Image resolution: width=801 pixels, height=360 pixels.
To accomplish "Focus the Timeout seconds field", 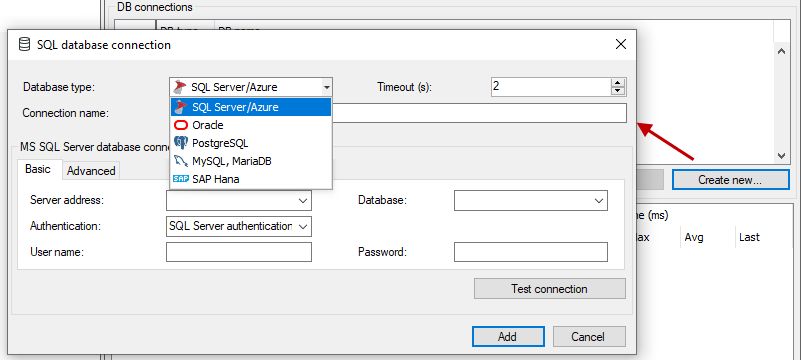I will coord(551,87).
